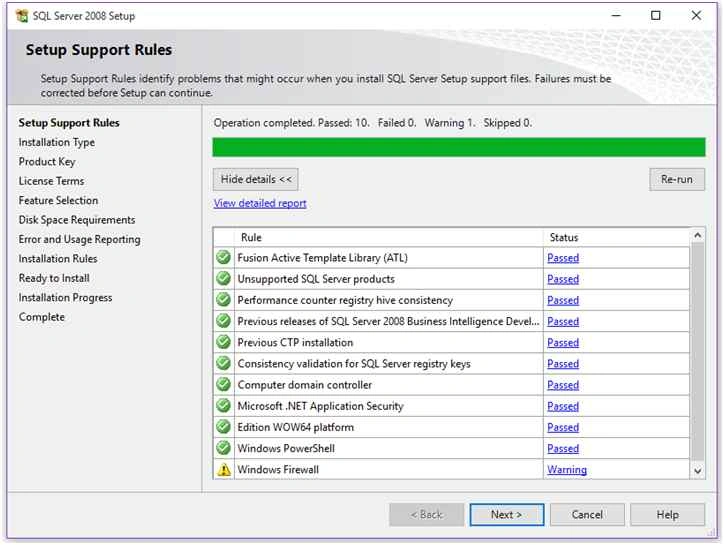Select Setup Support Rules step in sidebar

tap(69, 123)
